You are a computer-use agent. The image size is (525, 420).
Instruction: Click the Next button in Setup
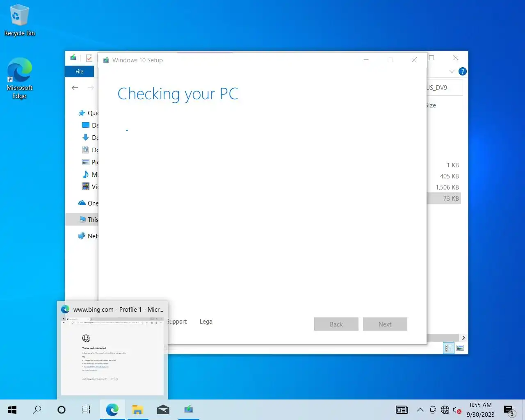pos(385,324)
